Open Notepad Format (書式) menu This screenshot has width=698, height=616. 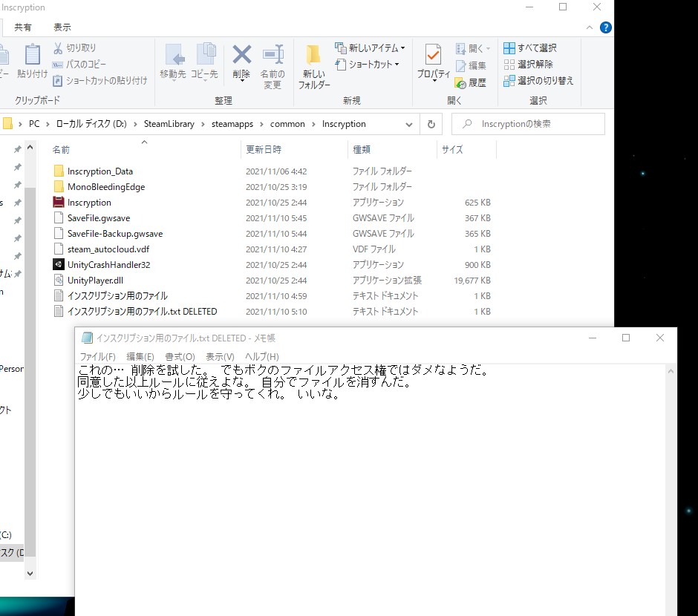click(180, 357)
